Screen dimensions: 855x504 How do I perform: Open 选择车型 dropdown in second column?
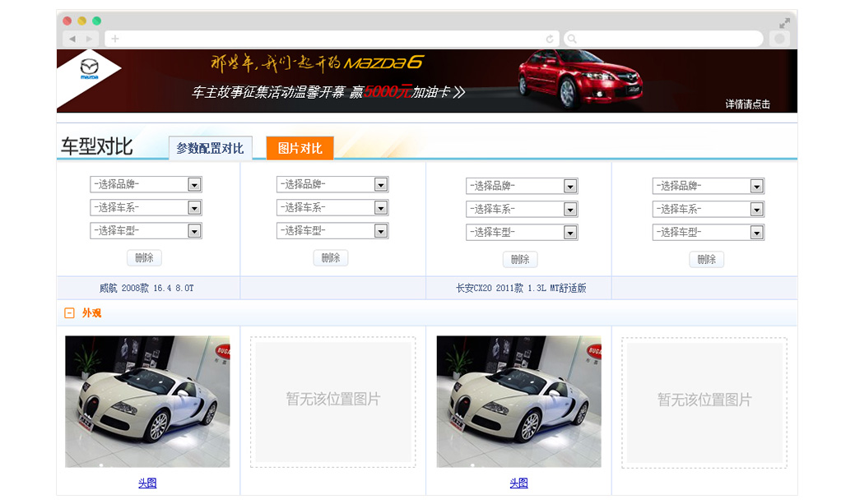tap(332, 231)
